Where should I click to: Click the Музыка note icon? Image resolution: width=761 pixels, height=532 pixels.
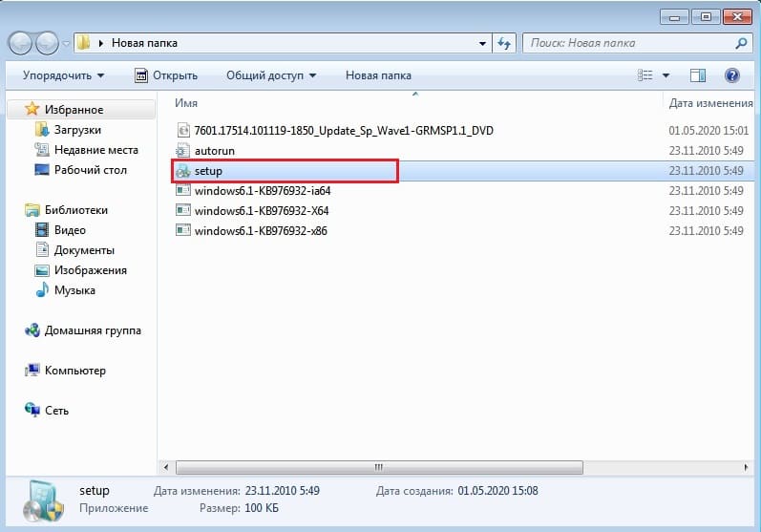click(x=42, y=289)
